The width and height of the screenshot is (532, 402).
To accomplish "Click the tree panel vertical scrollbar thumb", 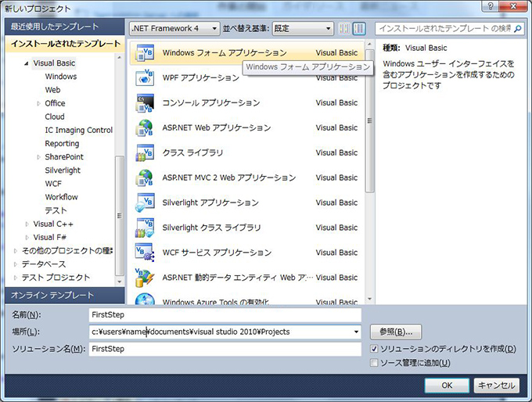I will [x=119, y=216].
